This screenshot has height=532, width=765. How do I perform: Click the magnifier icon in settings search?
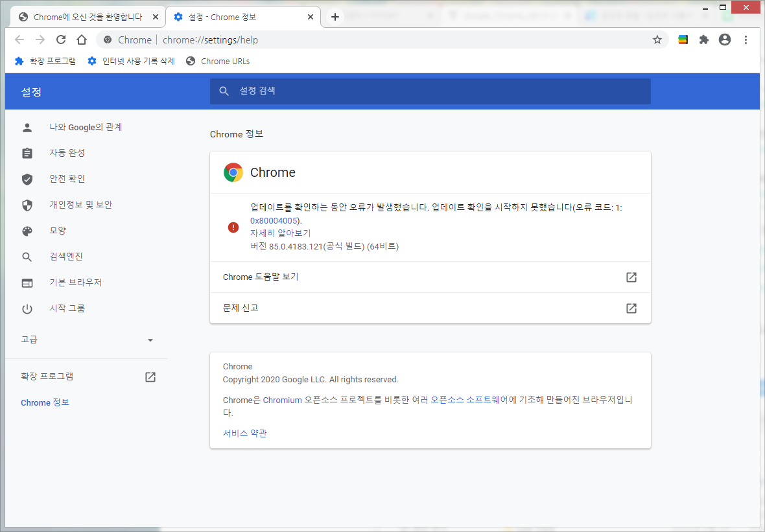(224, 91)
